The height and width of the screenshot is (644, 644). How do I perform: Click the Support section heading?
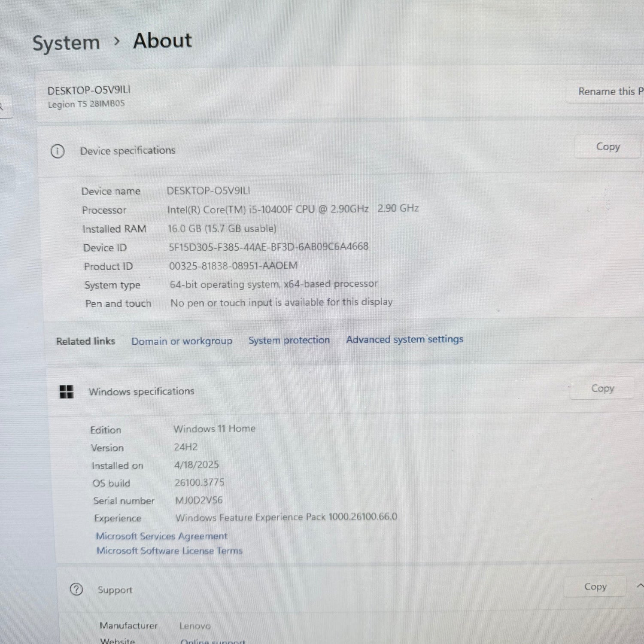pyautogui.click(x=115, y=590)
